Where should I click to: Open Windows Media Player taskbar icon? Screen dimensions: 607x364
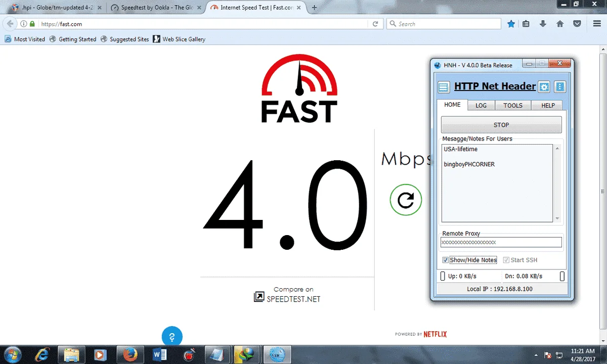pyautogui.click(x=101, y=354)
